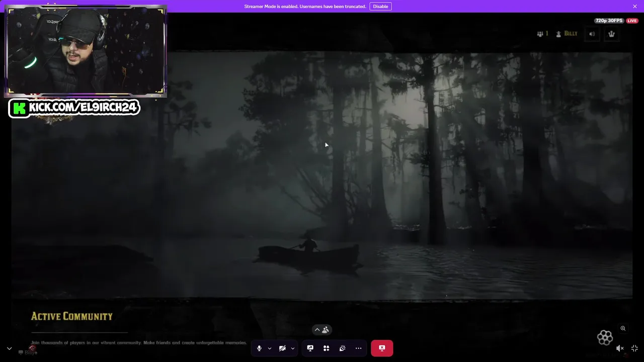Exit fullscreen with the collapse arrows icon
The image size is (644, 362).
click(634, 348)
